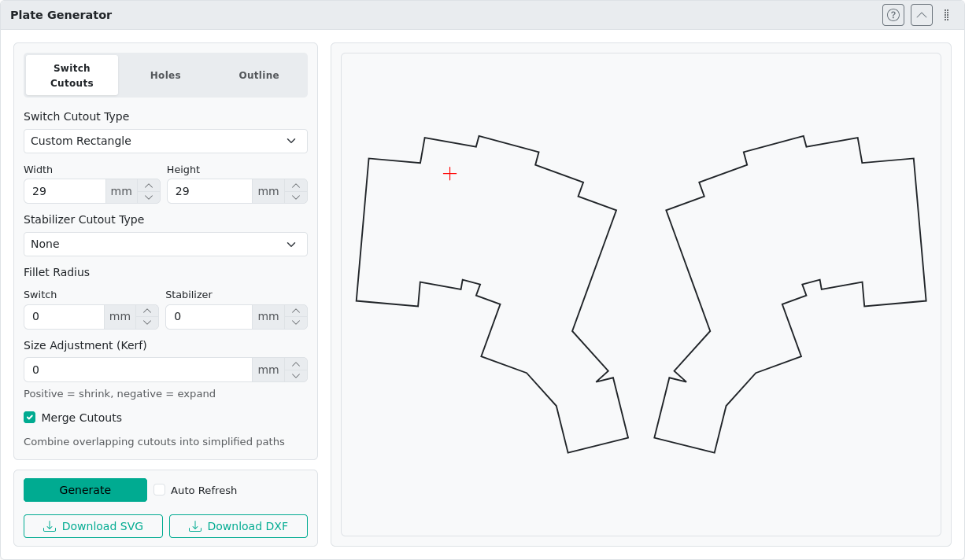Image resolution: width=965 pixels, height=560 pixels.
Task: Decrease Stabilizer fillet radius stepper
Action: [x=296, y=322]
